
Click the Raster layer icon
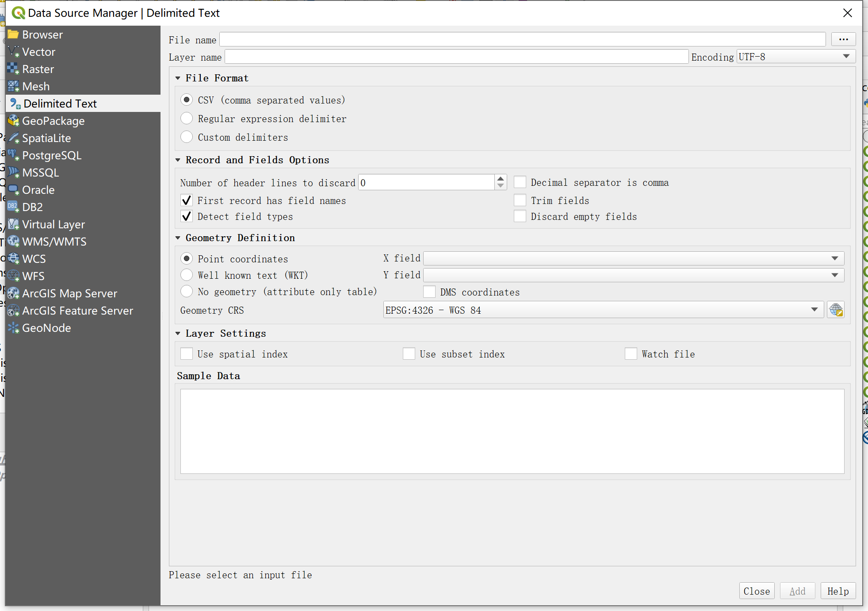pyautogui.click(x=13, y=69)
